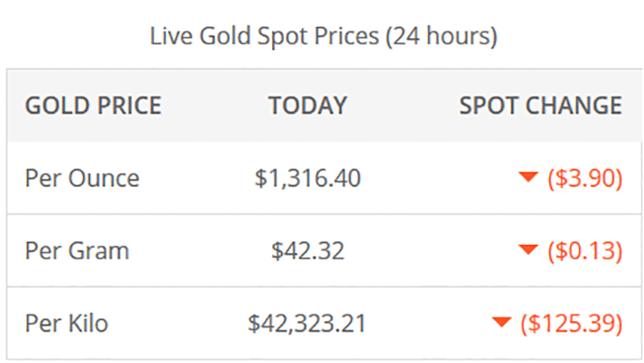Click the $1,316.40 ounce price
The width and height of the screenshot is (644, 363).
tap(308, 178)
